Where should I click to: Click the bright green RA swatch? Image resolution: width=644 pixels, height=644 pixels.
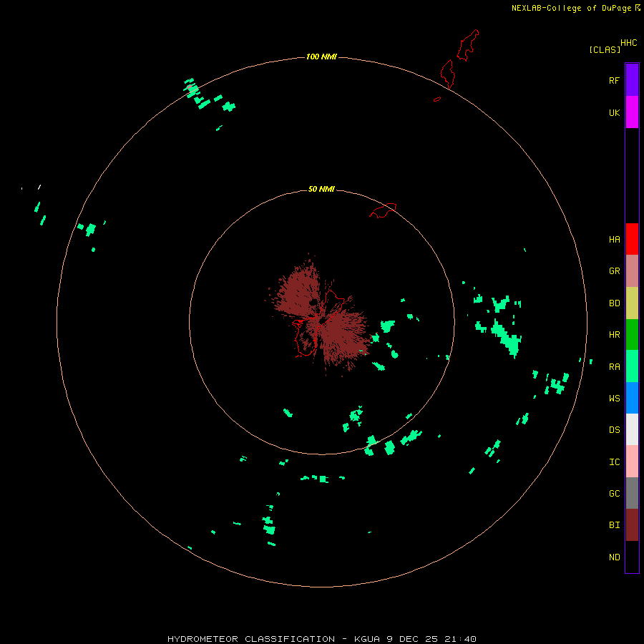(x=632, y=366)
